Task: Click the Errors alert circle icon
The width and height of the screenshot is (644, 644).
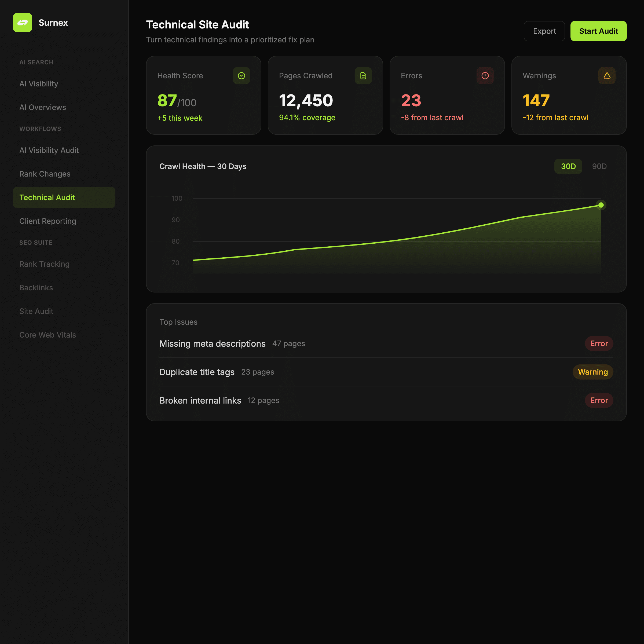Action: pos(485,76)
